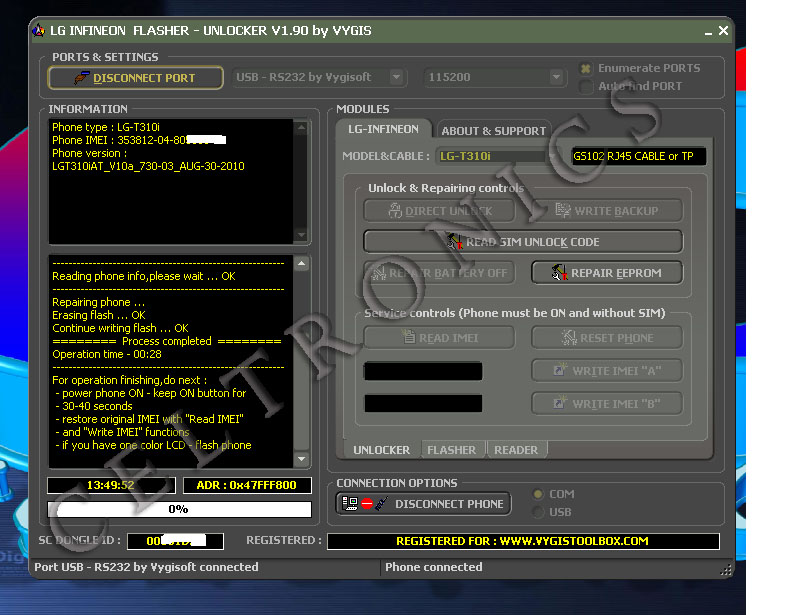Click the scroll down arrow in the log panel
Image resolution: width=800 pixels, height=615 pixels.
point(302,459)
